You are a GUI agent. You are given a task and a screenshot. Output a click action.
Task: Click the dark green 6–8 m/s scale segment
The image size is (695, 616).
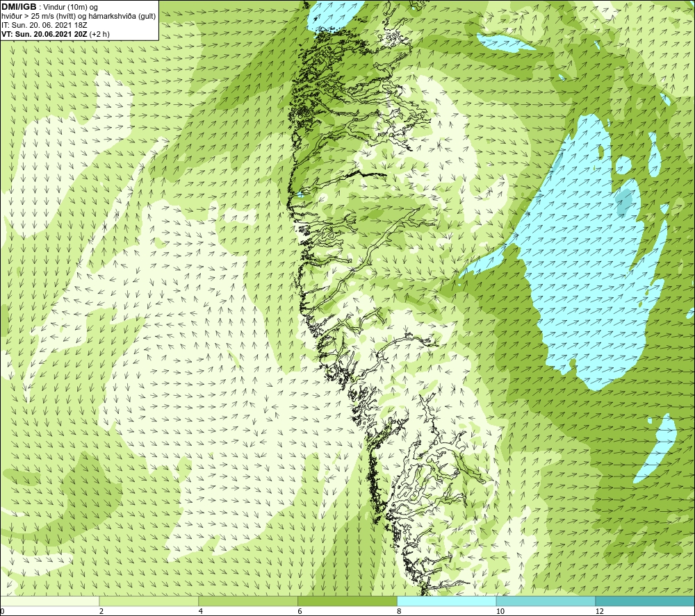(x=347, y=601)
